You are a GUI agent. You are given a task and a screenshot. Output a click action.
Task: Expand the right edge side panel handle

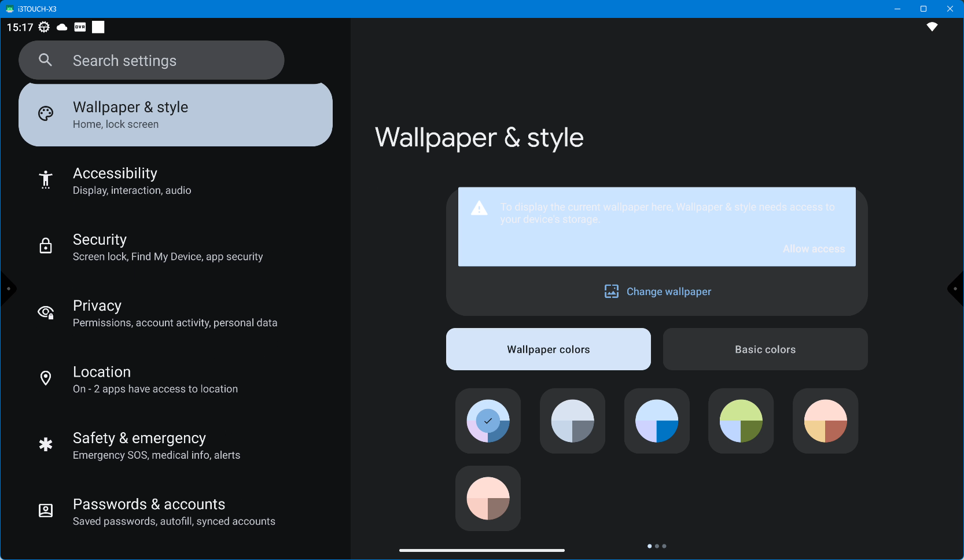pyautogui.click(x=956, y=289)
